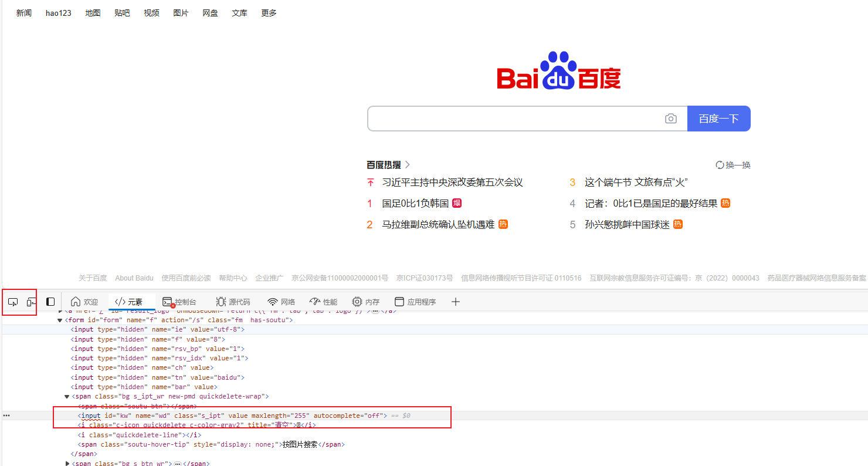Image resolution: width=868 pixels, height=466 pixels.
Task: Open the 欢迎 welcome tab
Action: [84, 302]
